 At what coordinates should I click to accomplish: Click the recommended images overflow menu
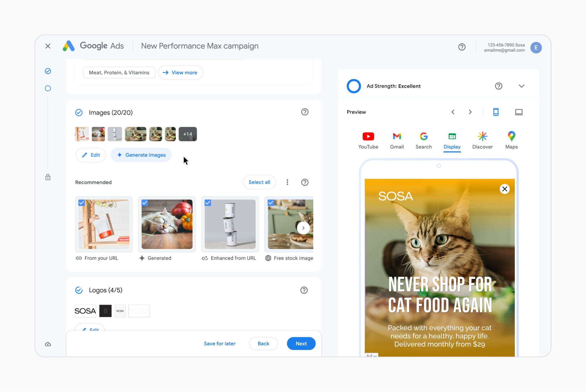tap(287, 182)
